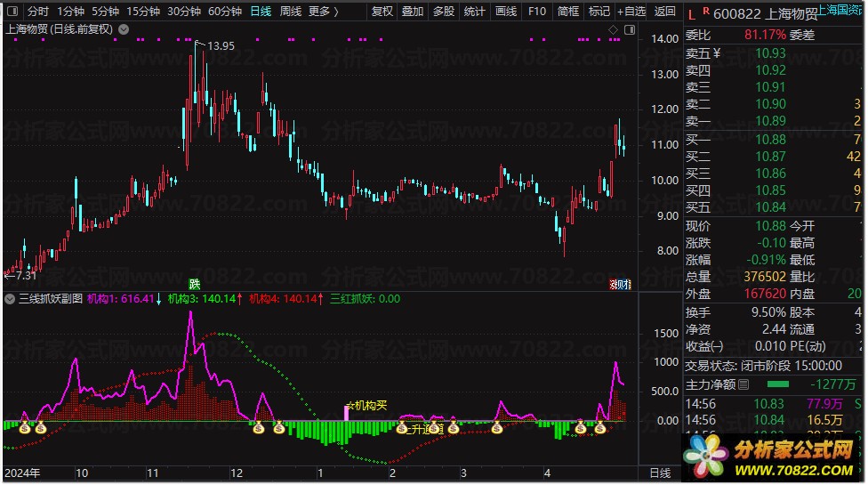Image resolution: width=868 pixels, height=485 pixels.
Task: Click the 净资 2.44 value
Action: click(x=774, y=329)
